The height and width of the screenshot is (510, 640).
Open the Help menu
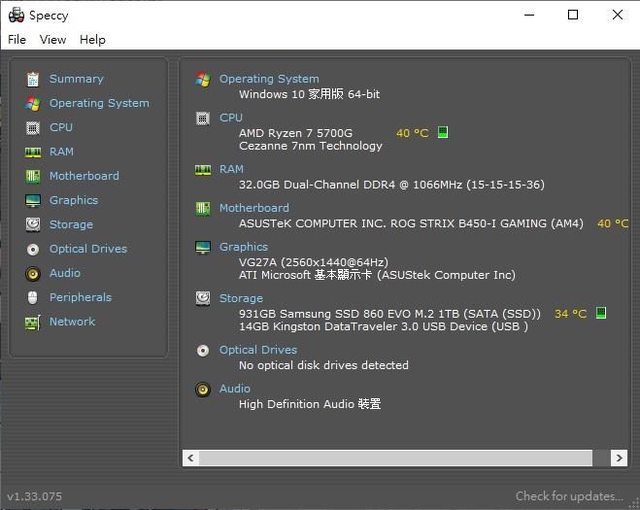pyautogui.click(x=92, y=40)
